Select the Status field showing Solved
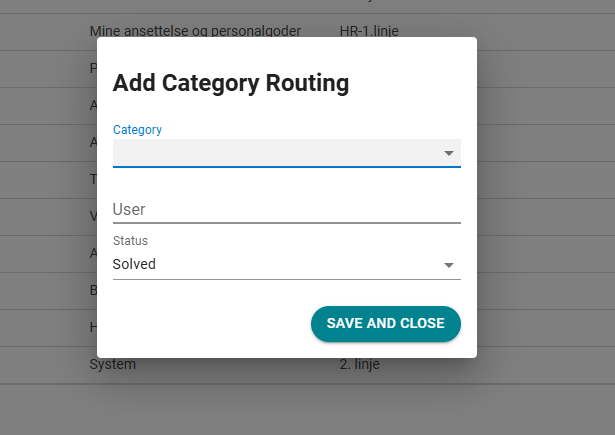This screenshot has height=435, width=615. click(x=270, y=265)
